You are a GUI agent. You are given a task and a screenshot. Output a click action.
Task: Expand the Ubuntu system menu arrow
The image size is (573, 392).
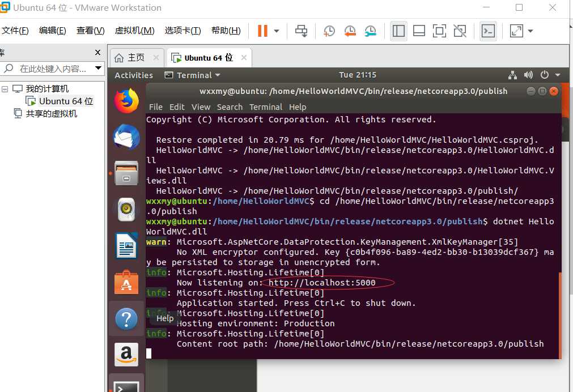pyautogui.click(x=558, y=75)
